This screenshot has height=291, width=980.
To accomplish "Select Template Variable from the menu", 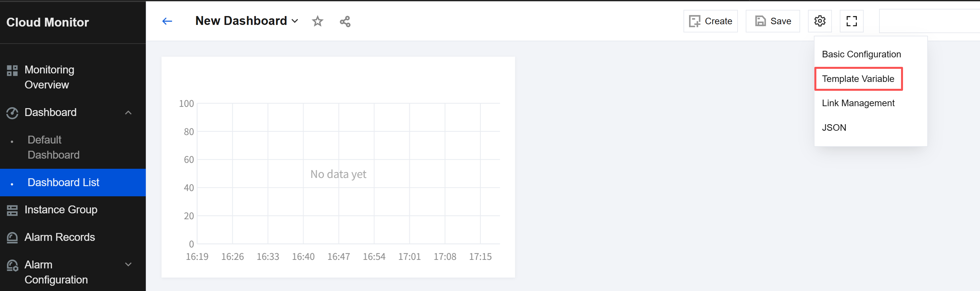I will (x=858, y=79).
